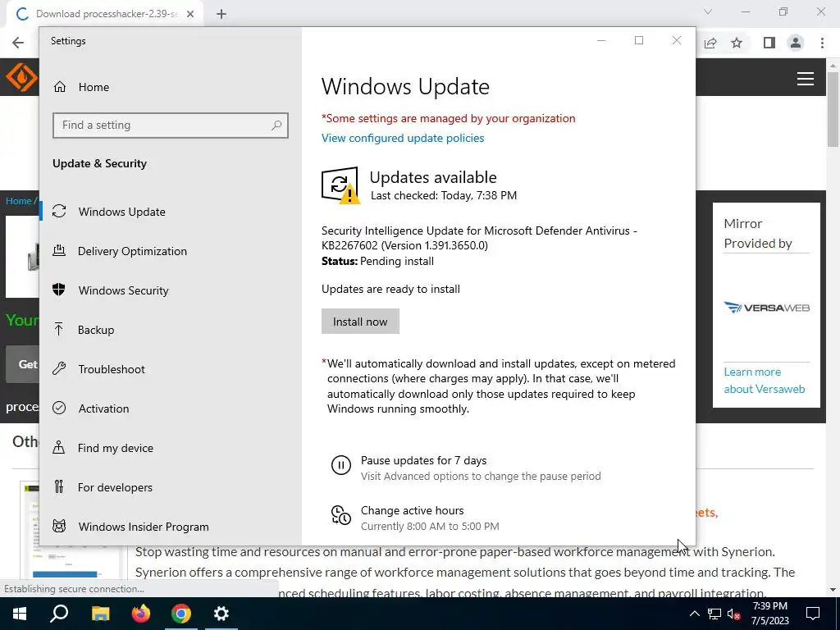Click the Updates available status icon
Viewport: 840px width, 630px height.
click(340, 185)
